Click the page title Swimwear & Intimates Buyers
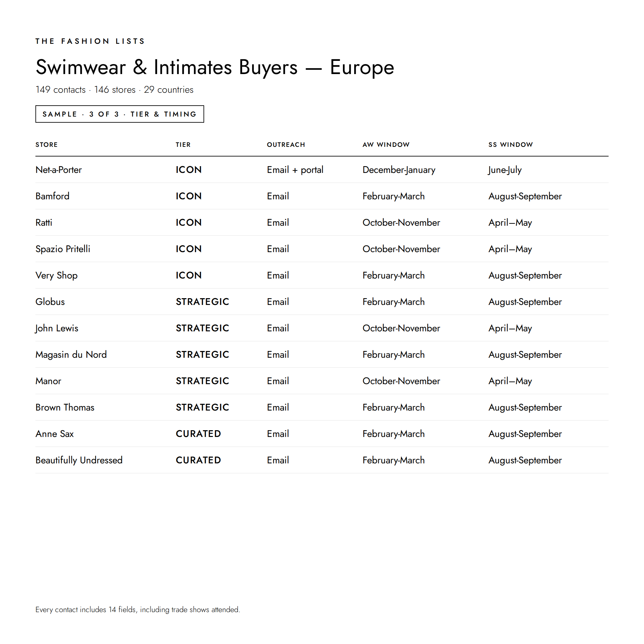Screen dimensions: 644x644 click(215, 67)
